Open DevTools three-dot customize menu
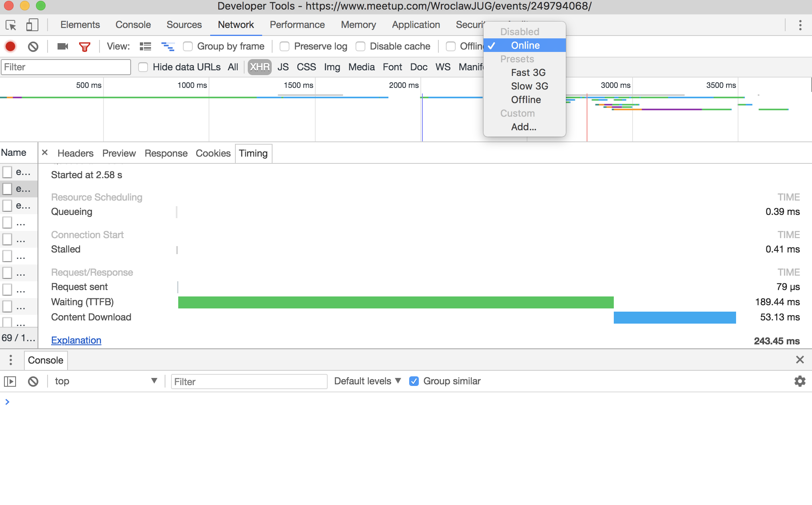Image resolution: width=812 pixels, height=505 pixels. pyautogui.click(x=800, y=25)
